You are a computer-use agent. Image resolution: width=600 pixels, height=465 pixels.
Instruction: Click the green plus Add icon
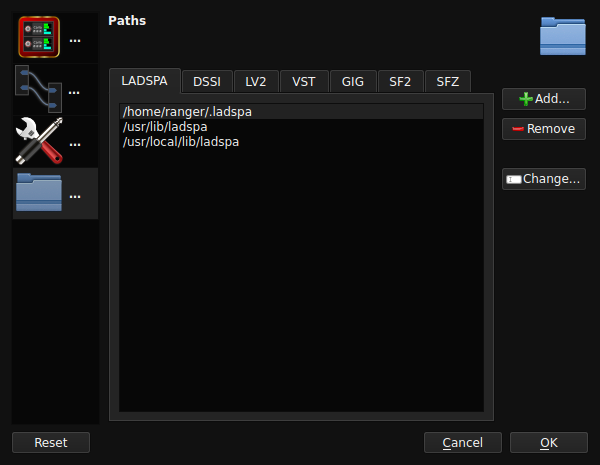[526, 99]
